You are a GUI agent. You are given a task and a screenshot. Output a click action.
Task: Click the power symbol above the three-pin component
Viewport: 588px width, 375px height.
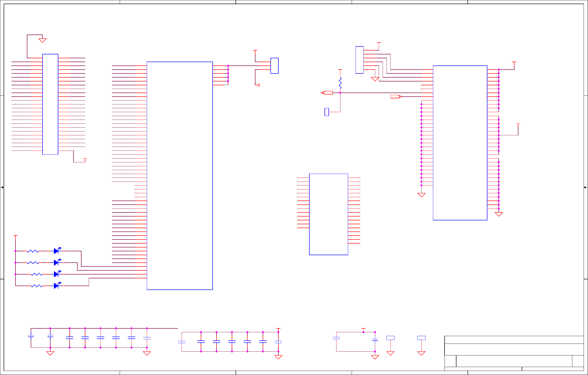coord(255,51)
